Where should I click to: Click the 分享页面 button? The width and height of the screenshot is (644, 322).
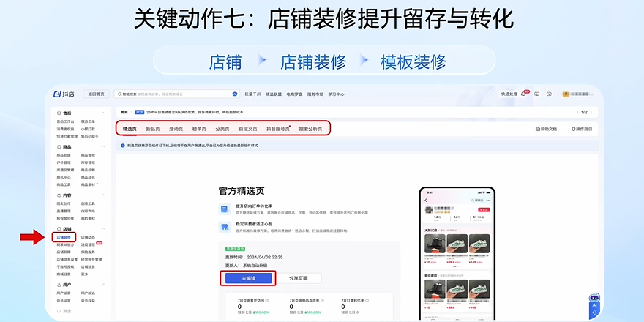click(303, 278)
